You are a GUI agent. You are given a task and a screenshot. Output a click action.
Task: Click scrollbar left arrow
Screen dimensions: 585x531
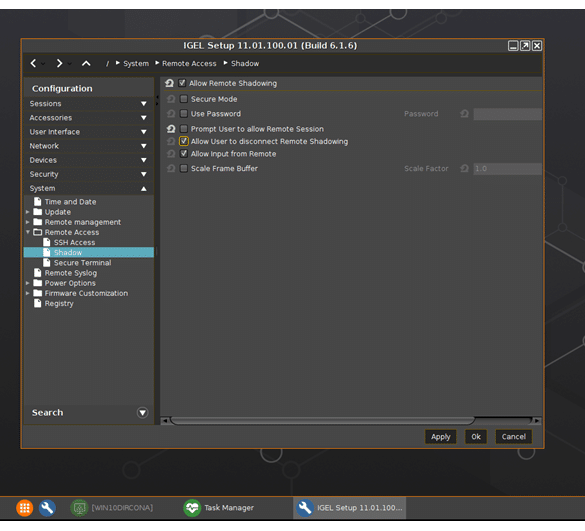tap(165, 421)
